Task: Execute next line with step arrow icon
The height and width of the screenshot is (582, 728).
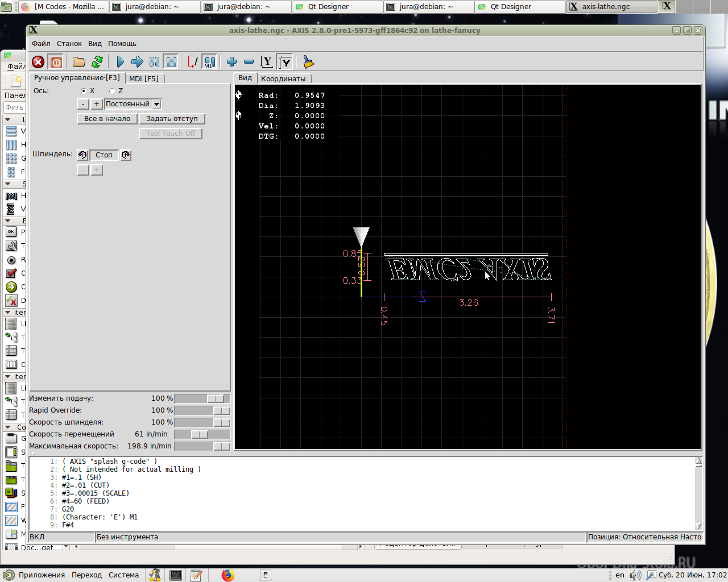Action: coord(137,62)
